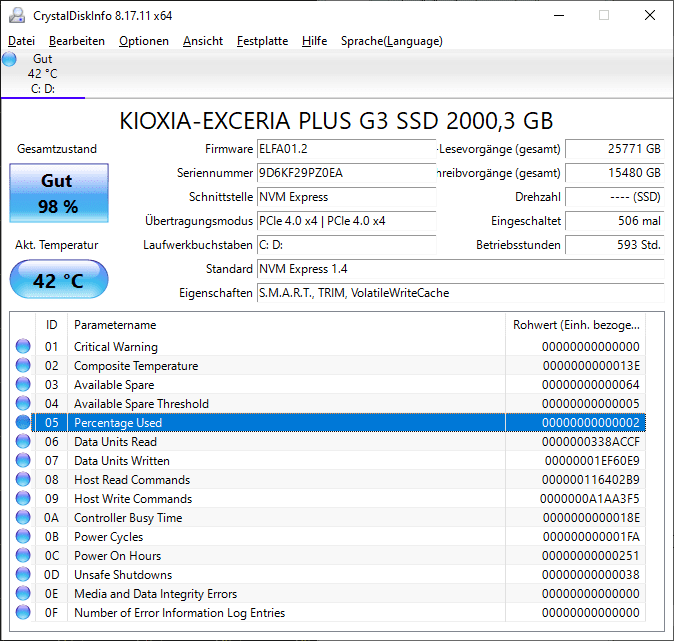Click the status orb for Composite Temperature
This screenshot has width=674, height=641.
pyautogui.click(x=23, y=365)
